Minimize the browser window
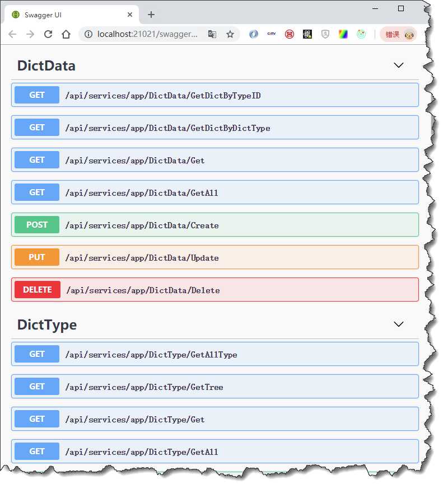 [x=375, y=8]
